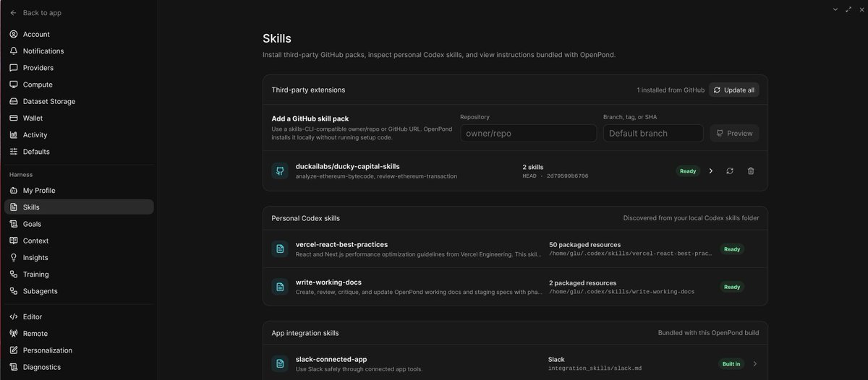Open Account via its person icon

tap(14, 34)
